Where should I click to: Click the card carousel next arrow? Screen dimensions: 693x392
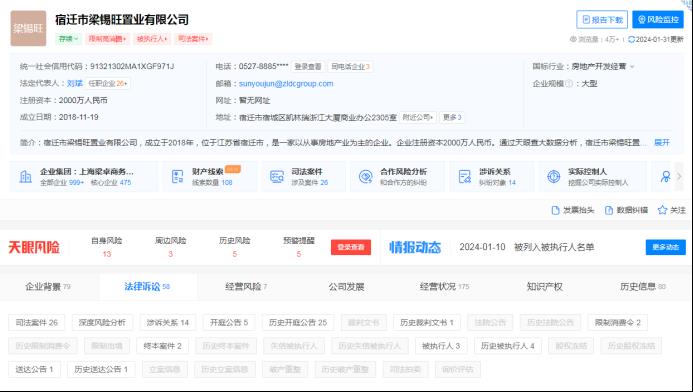679,177
